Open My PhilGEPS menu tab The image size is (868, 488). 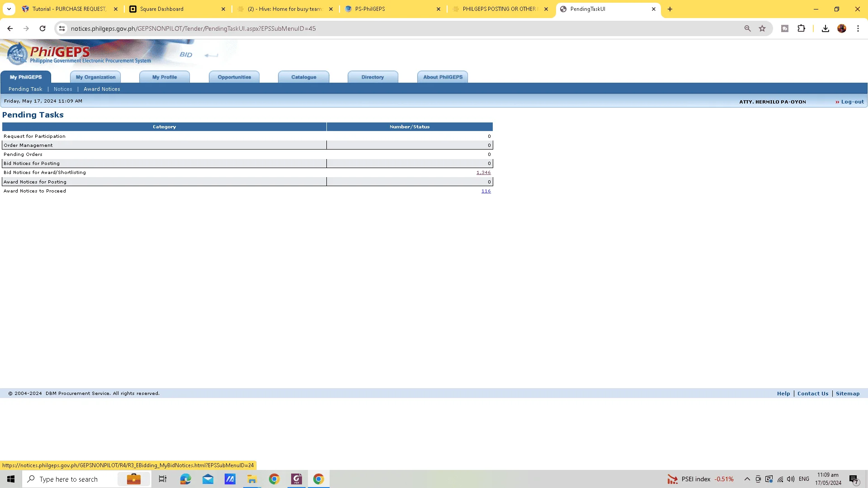point(26,77)
